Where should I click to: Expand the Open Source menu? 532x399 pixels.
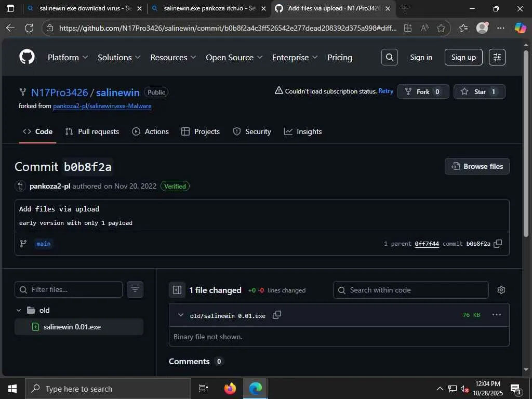(x=234, y=58)
